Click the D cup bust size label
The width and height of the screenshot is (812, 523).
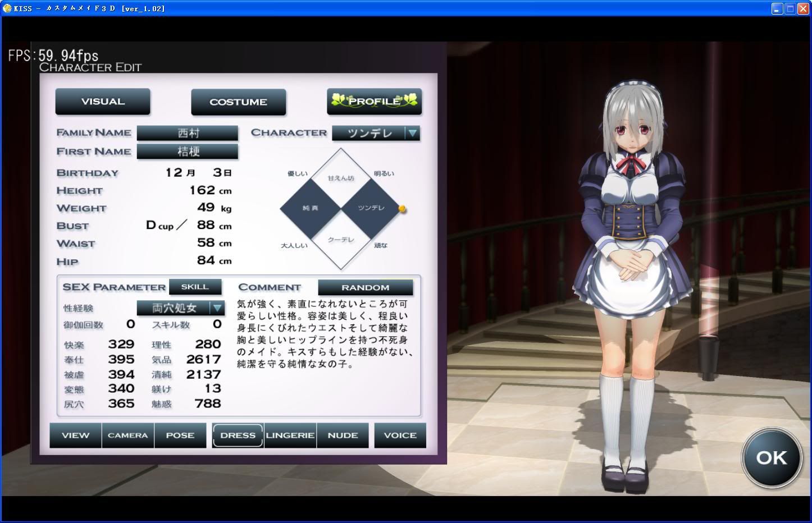[160, 226]
